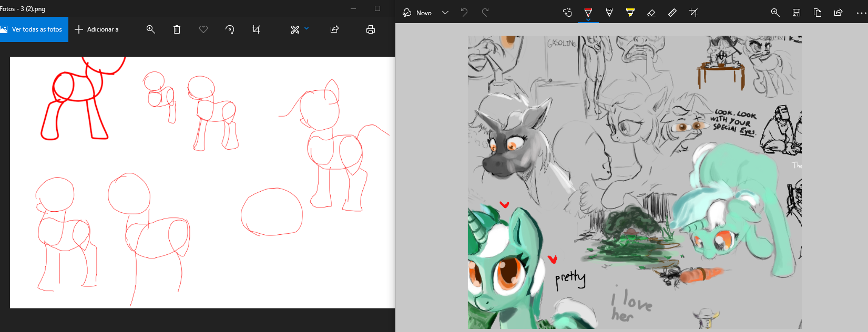
Task: Click the Adicionar a button
Action: tap(97, 29)
